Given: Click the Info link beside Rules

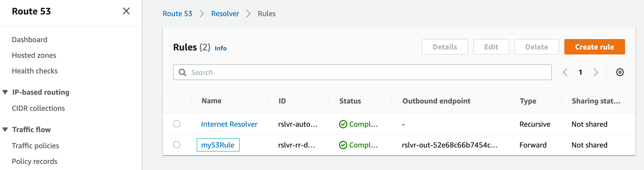Looking at the screenshot, I should (221, 48).
